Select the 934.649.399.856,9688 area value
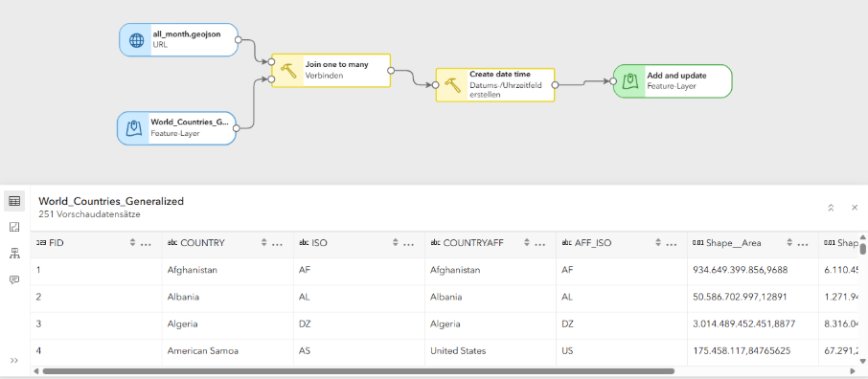This screenshot has width=868, height=379. pyautogui.click(x=741, y=270)
